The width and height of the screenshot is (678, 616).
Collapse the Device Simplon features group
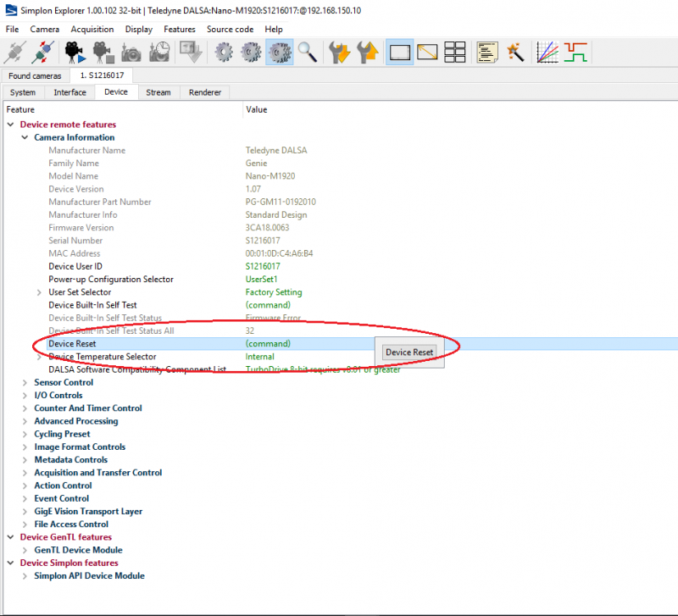click(10, 563)
